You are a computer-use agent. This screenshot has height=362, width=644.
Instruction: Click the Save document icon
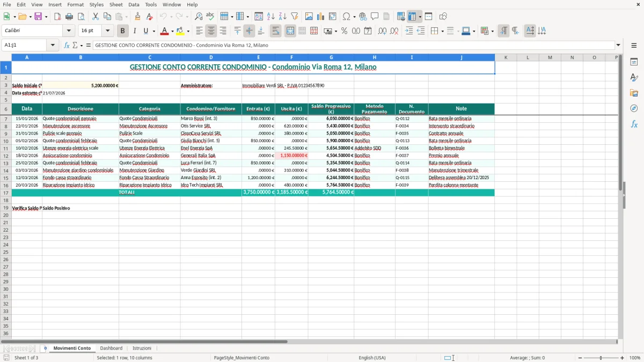click(x=38, y=17)
